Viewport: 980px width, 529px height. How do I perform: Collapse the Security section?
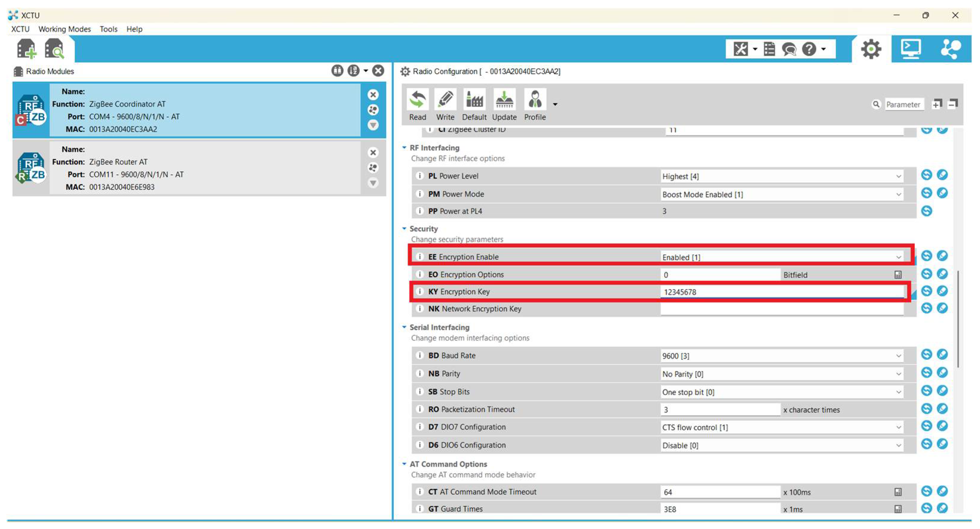[404, 229]
